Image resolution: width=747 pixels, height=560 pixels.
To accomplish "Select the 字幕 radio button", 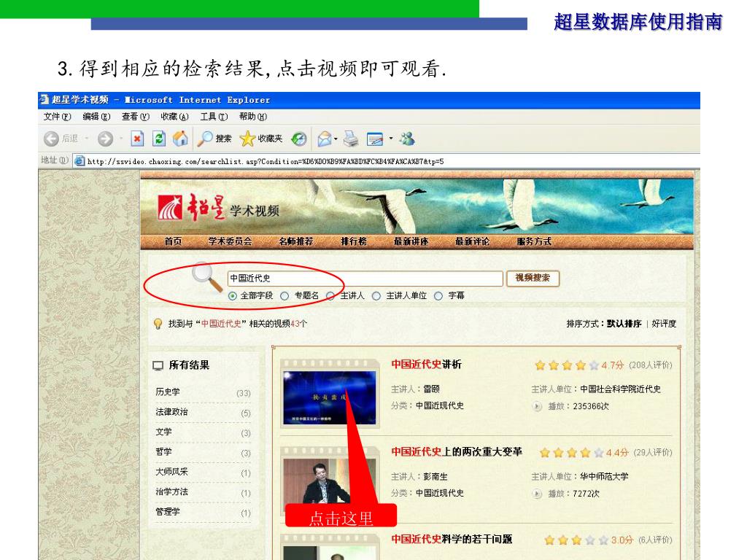I will point(438,296).
